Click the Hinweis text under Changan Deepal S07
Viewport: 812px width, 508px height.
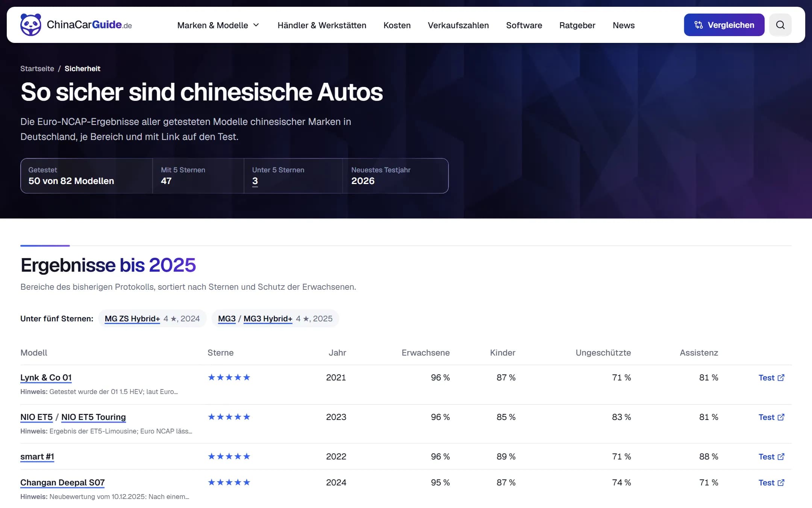105,497
